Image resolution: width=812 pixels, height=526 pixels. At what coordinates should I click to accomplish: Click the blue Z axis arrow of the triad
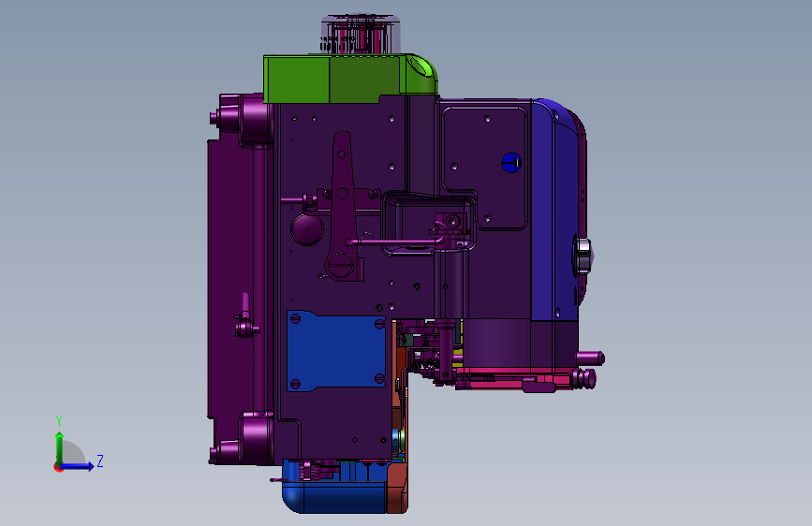[x=77, y=466]
